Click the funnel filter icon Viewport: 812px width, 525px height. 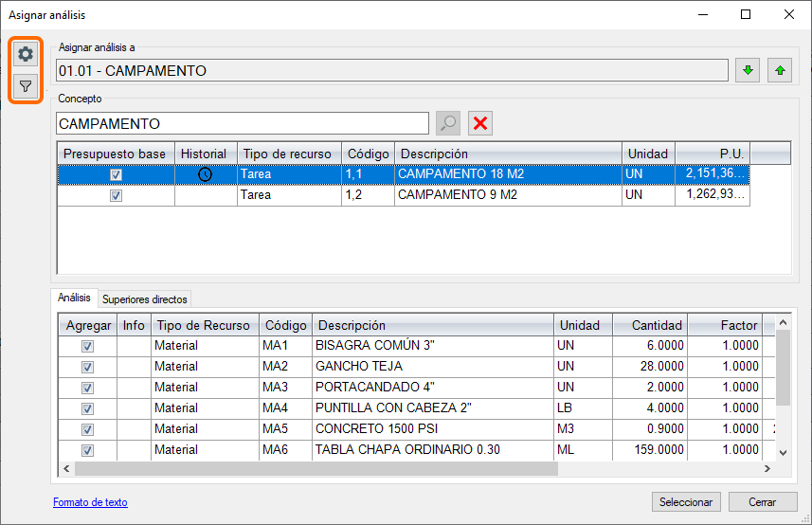[26, 86]
